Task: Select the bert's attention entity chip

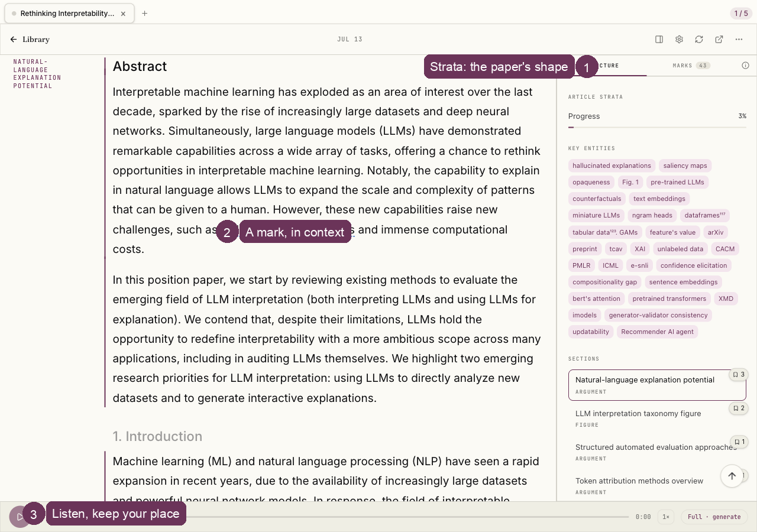Action: pos(596,299)
